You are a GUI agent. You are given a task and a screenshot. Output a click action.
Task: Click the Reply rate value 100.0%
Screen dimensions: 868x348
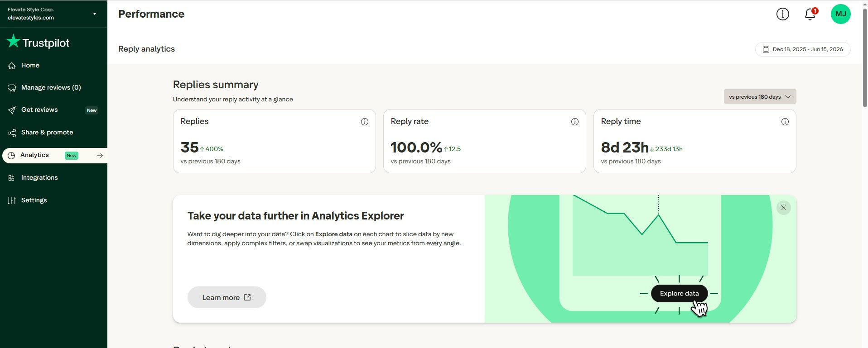(416, 148)
